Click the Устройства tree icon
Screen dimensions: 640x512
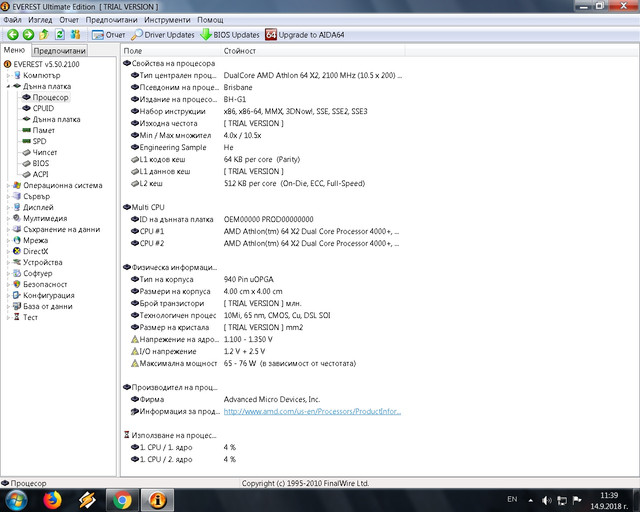17,262
